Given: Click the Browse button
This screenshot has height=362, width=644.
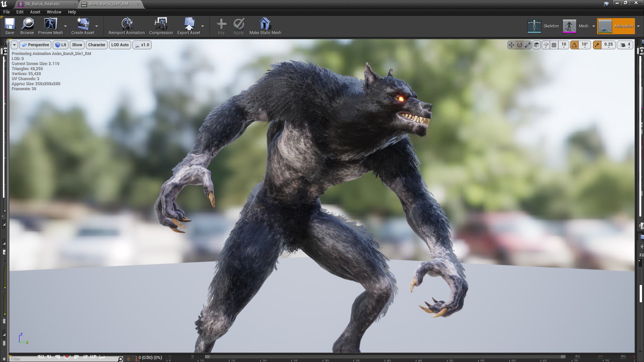Looking at the screenshot, I should tap(27, 26).
